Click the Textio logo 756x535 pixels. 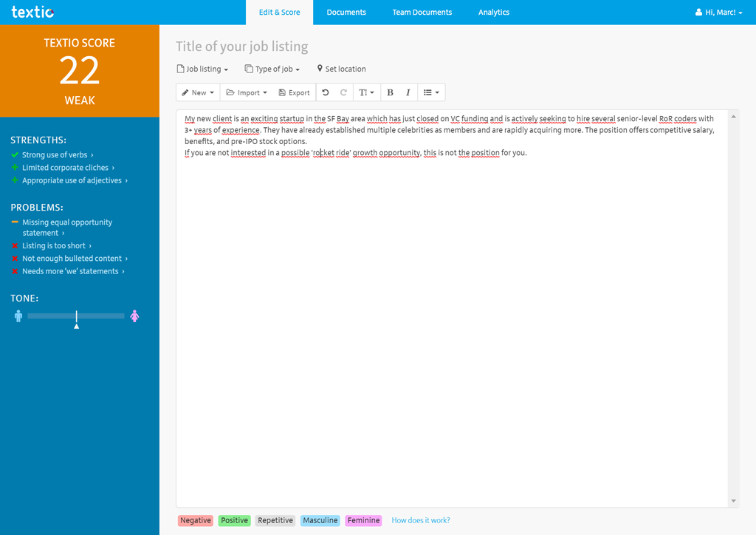tap(32, 12)
